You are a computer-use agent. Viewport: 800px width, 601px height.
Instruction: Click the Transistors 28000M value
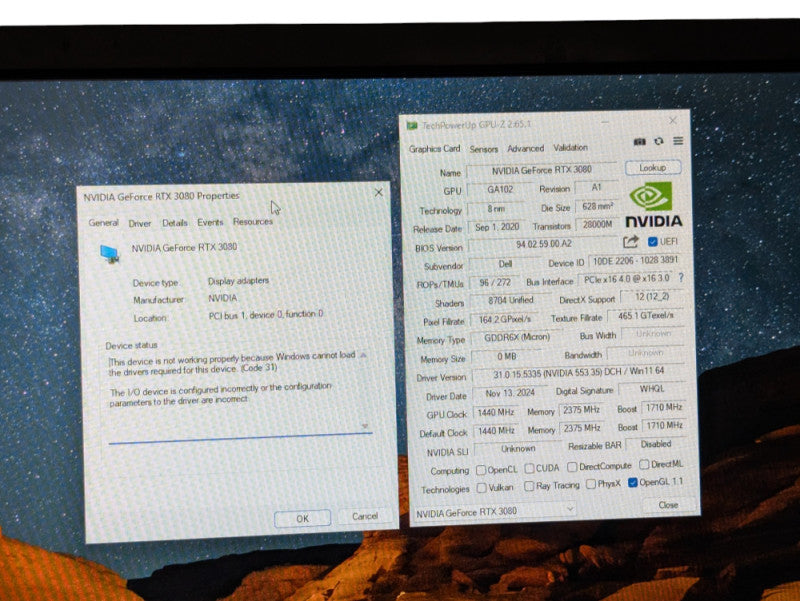point(597,224)
